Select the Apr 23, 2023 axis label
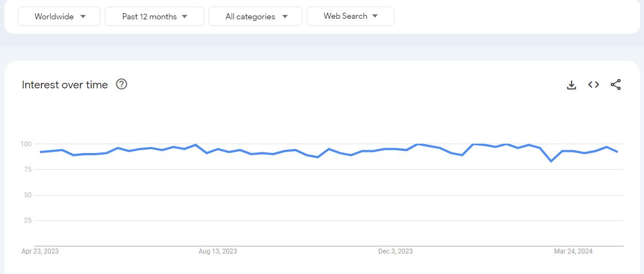Image resolution: width=644 pixels, height=274 pixels. point(40,251)
